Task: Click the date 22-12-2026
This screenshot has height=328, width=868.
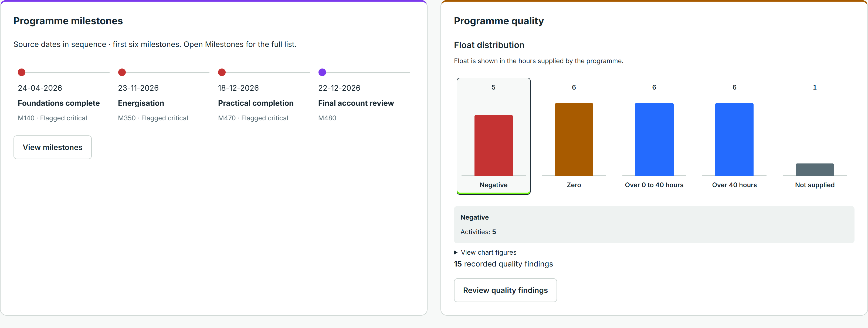Action: 339,88
